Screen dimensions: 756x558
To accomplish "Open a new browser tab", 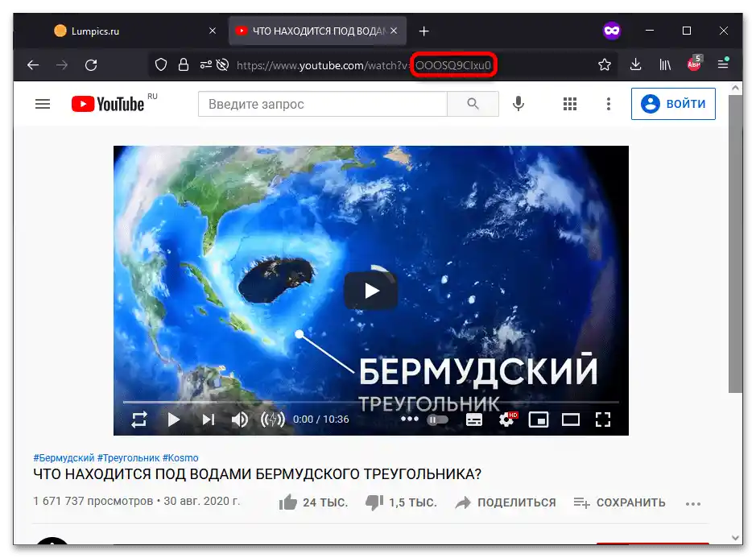I will point(423,31).
